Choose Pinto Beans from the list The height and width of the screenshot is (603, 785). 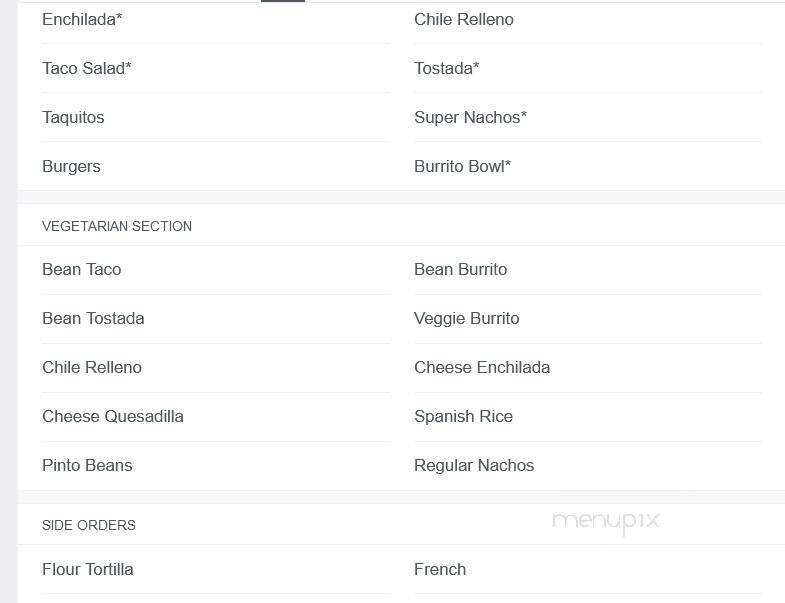tap(87, 466)
